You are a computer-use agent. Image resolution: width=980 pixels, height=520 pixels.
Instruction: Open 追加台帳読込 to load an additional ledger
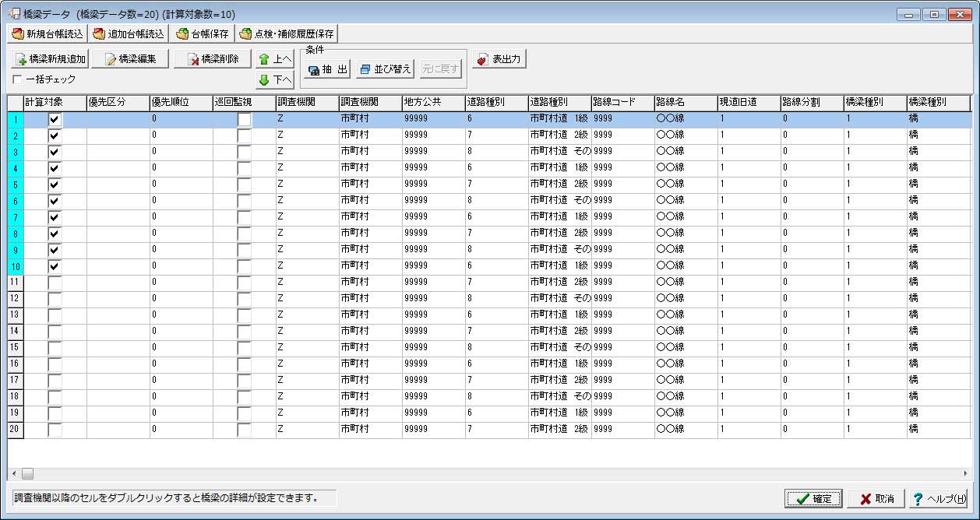click(129, 33)
